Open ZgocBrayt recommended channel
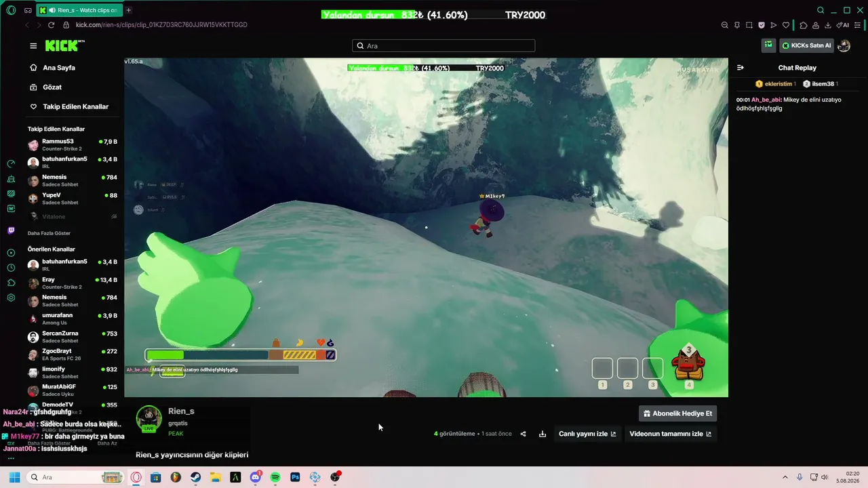868x488 pixels. click(73, 354)
